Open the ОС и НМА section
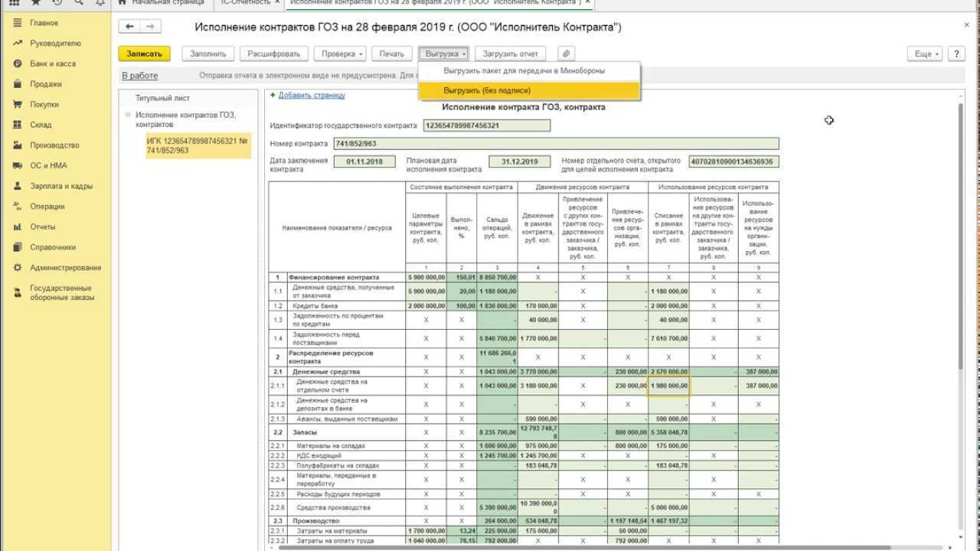Screen dimensions: 980x551 point(48,165)
